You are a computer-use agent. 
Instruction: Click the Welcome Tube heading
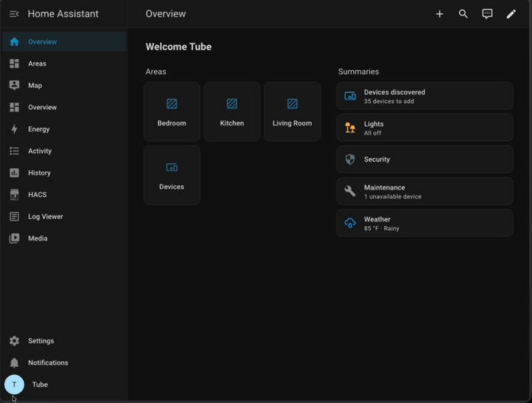(x=179, y=46)
